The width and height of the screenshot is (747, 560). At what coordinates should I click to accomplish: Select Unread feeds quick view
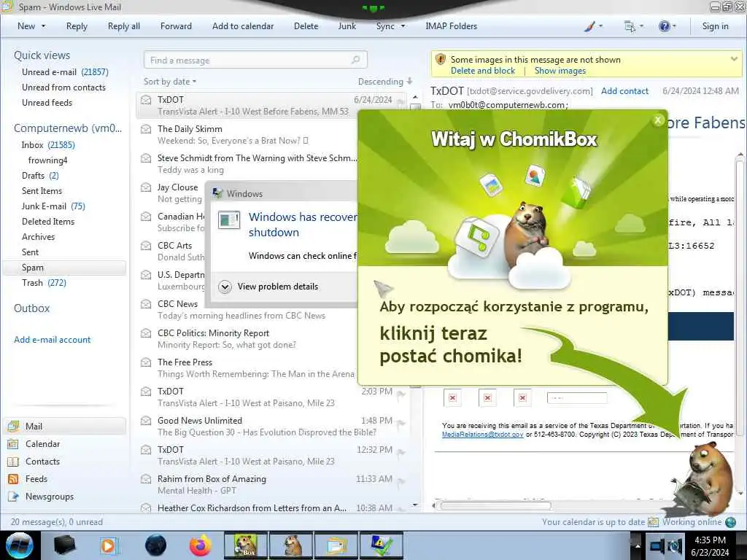coord(47,102)
